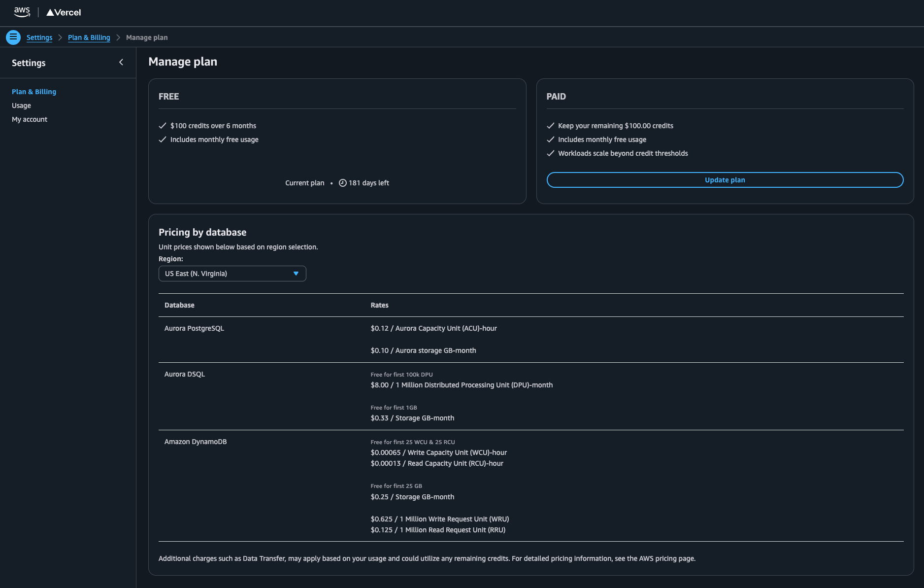Screen dimensions: 924x588
Task: Click the Database column header
Action: coord(179,305)
